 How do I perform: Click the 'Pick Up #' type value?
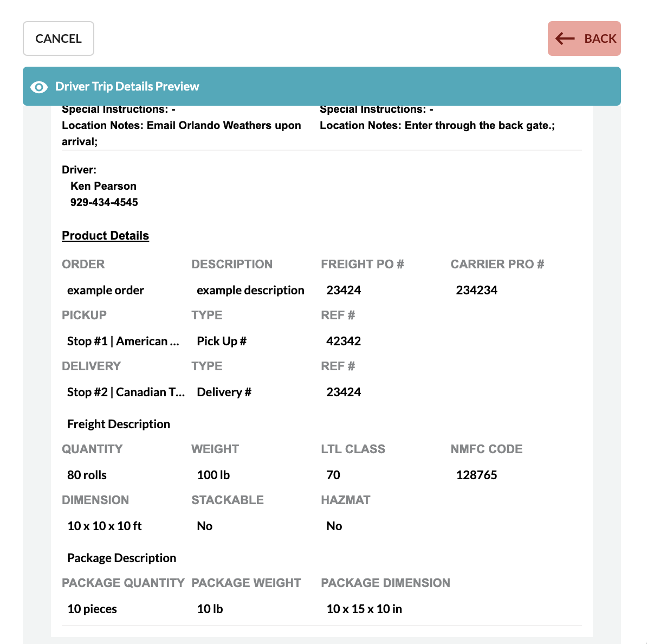coord(222,341)
